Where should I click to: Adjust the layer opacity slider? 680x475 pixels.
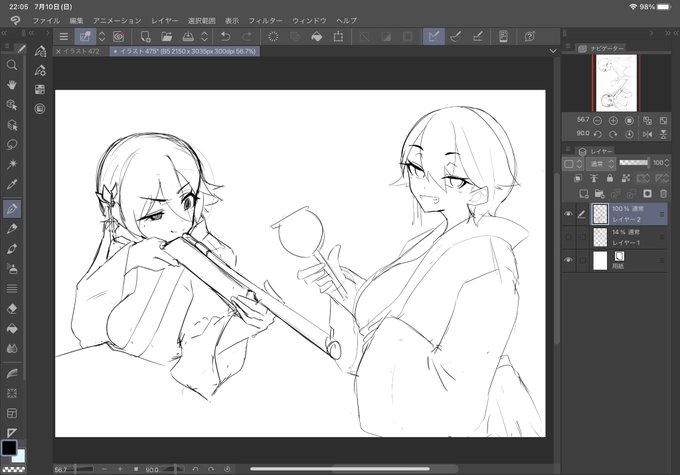click(x=634, y=163)
